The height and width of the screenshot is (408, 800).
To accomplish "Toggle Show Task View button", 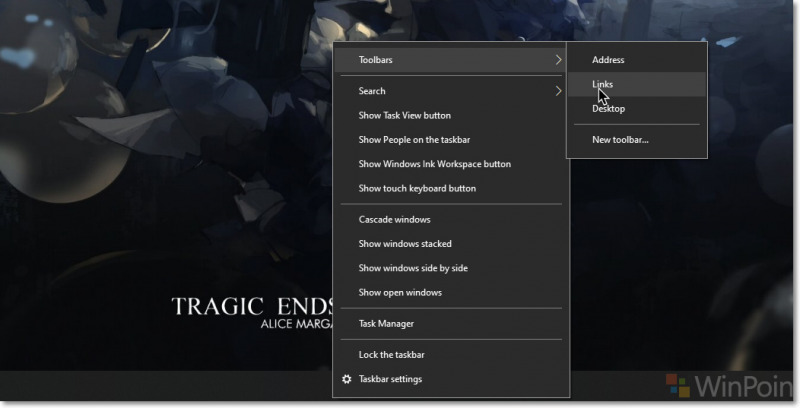I will [451, 115].
